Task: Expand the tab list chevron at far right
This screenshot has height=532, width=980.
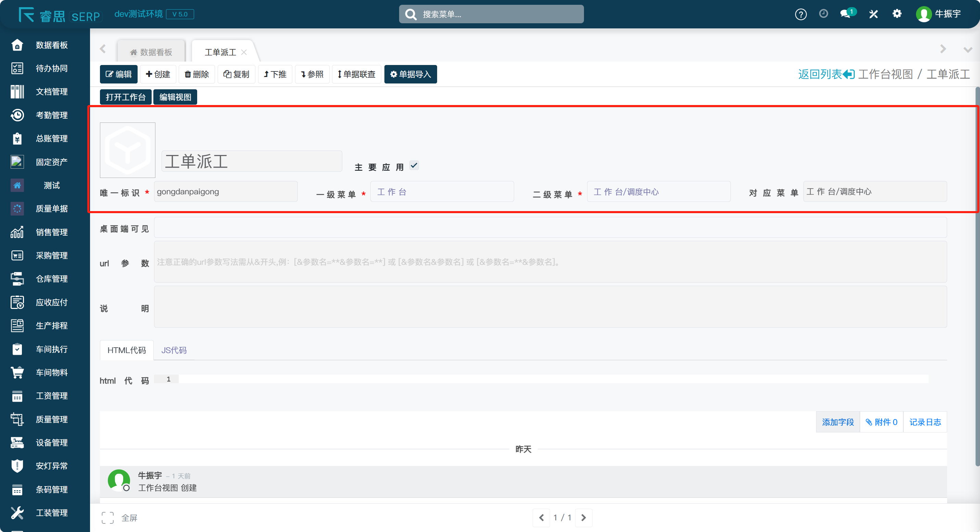Action: pyautogui.click(x=967, y=49)
